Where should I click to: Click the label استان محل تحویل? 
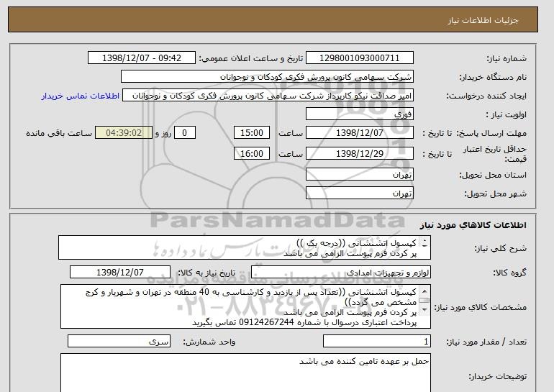pos(493,176)
